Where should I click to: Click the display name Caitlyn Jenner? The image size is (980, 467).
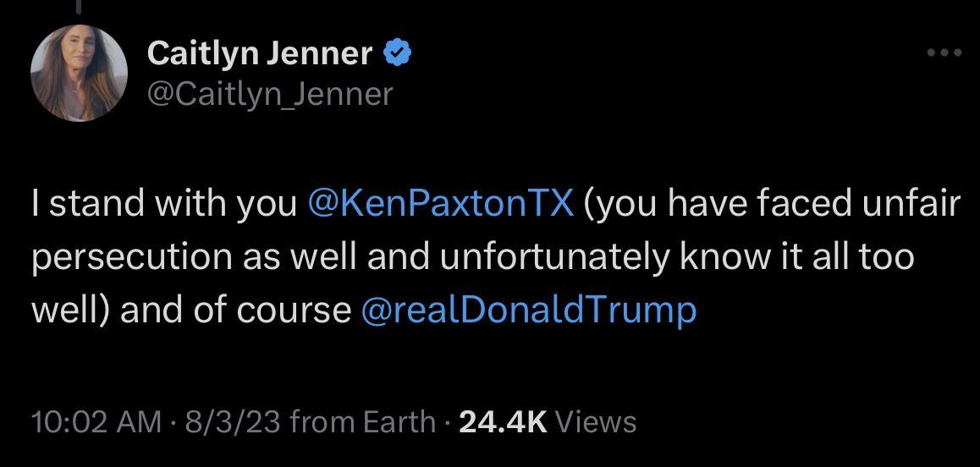(260, 55)
